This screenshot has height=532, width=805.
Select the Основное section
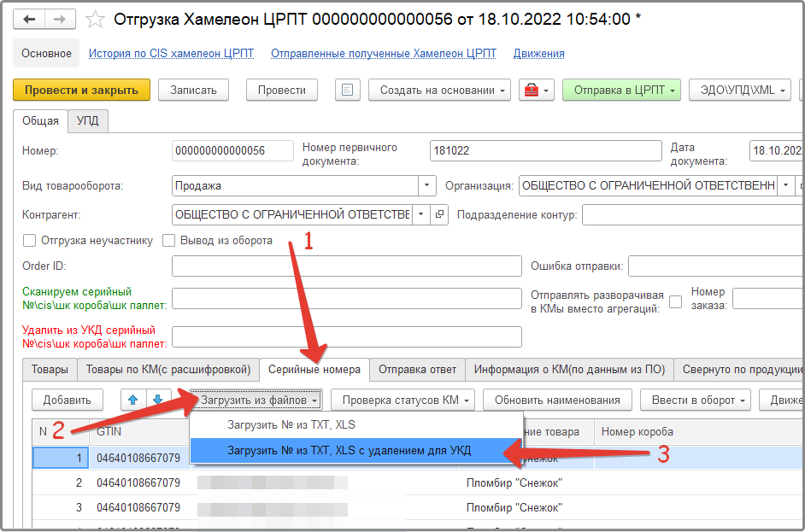click(x=46, y=53)
